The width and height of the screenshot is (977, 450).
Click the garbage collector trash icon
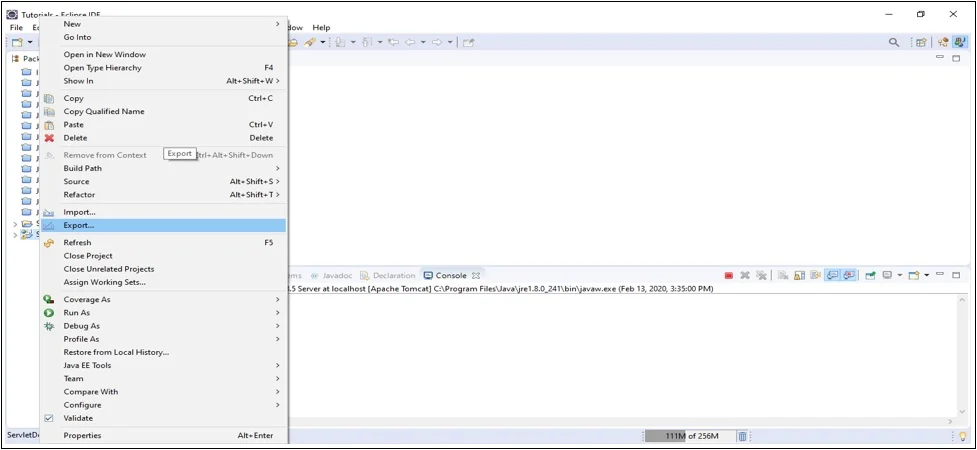point(743,436)
